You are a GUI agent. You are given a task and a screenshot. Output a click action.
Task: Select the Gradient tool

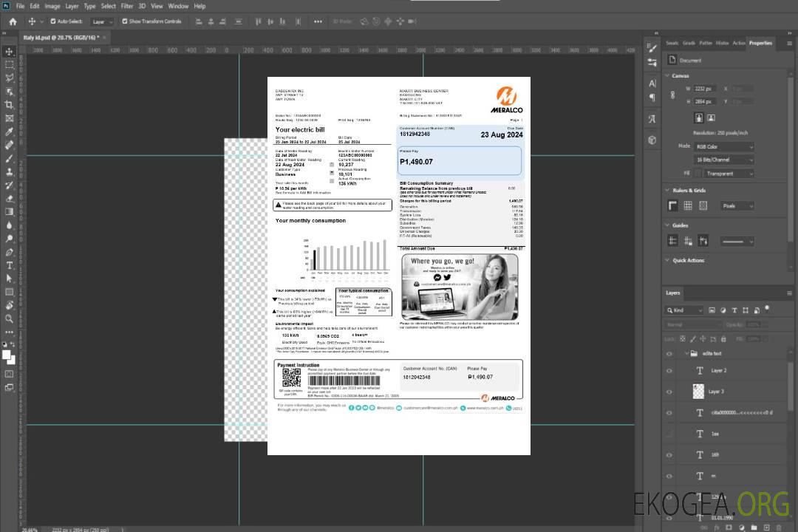point(9,212)
